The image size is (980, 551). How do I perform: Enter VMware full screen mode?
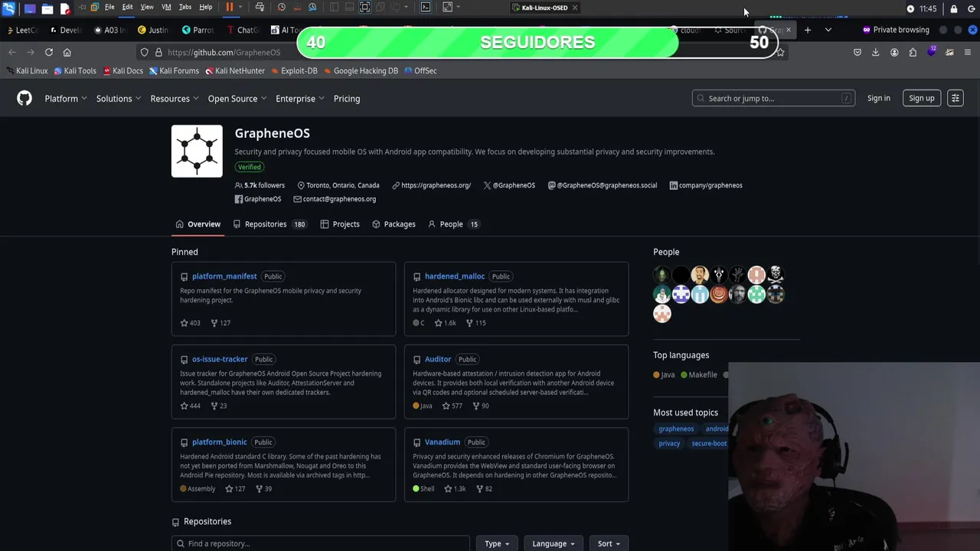coord(364,7)
